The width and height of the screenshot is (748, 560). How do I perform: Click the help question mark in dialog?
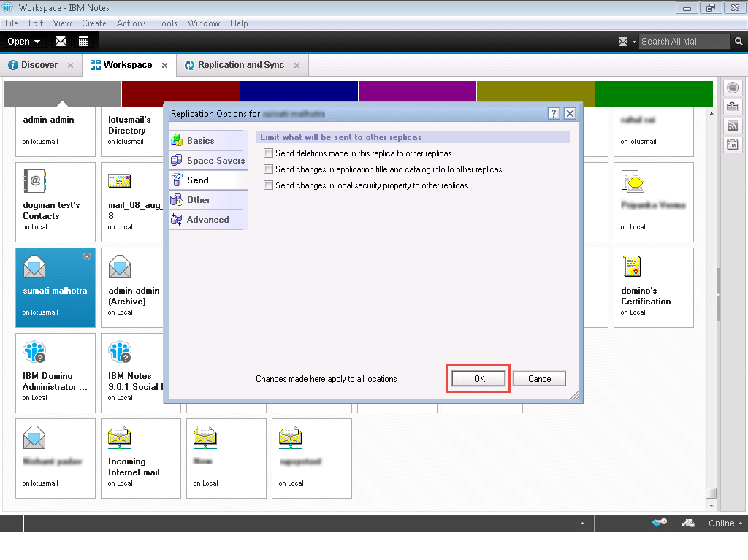554,113
